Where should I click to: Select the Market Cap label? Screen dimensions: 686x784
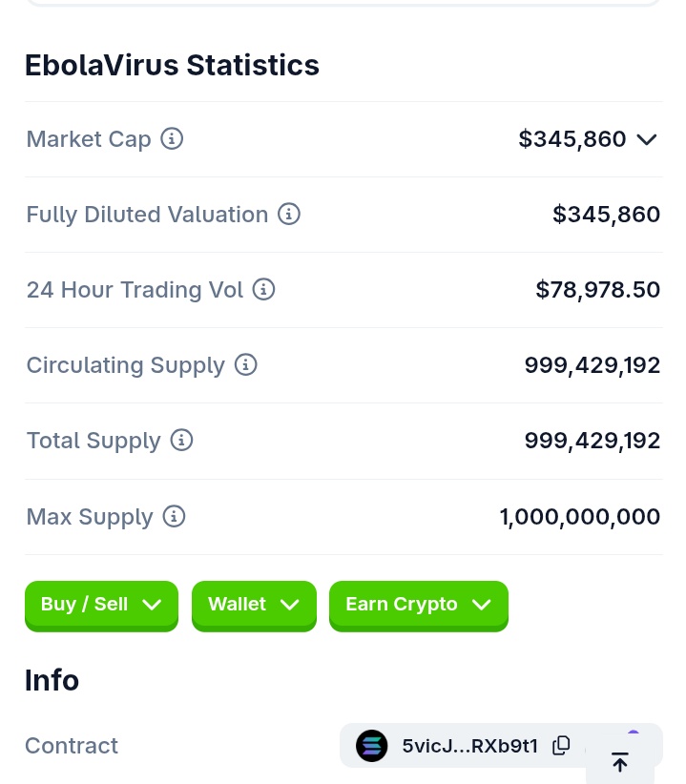(89, 139)
